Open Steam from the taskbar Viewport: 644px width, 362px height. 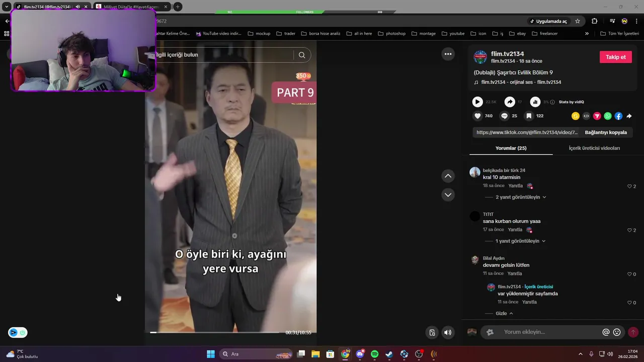[389, 354]
